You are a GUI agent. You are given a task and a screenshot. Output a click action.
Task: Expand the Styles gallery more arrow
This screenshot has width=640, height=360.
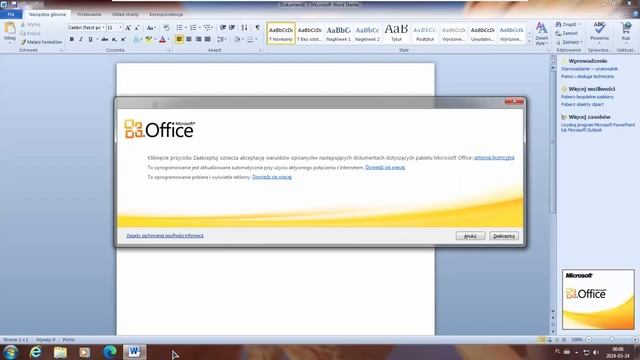(529, 42)
